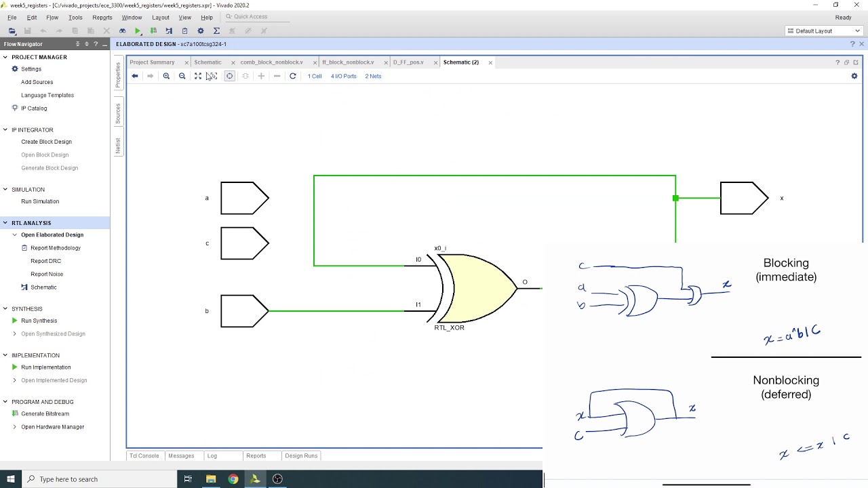Viewport: 868px width, 488px height.
Task: Run Synthesis from Flow Navigator
Action: coord(39,321)
